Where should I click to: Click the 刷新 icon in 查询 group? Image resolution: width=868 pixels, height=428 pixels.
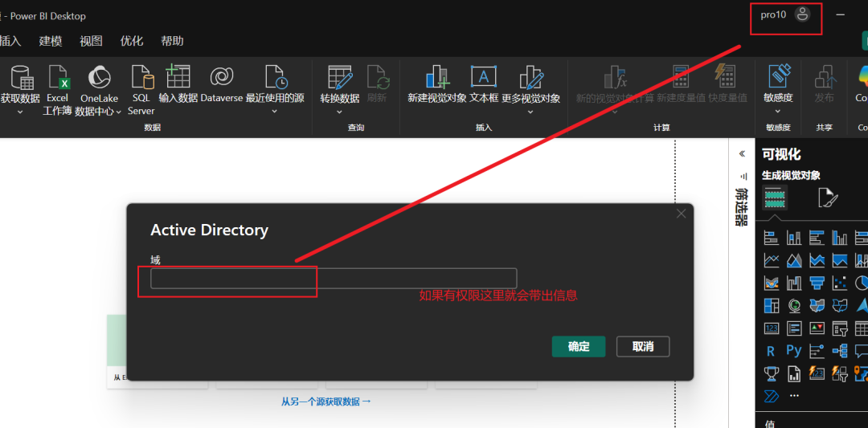click(379, 77)
